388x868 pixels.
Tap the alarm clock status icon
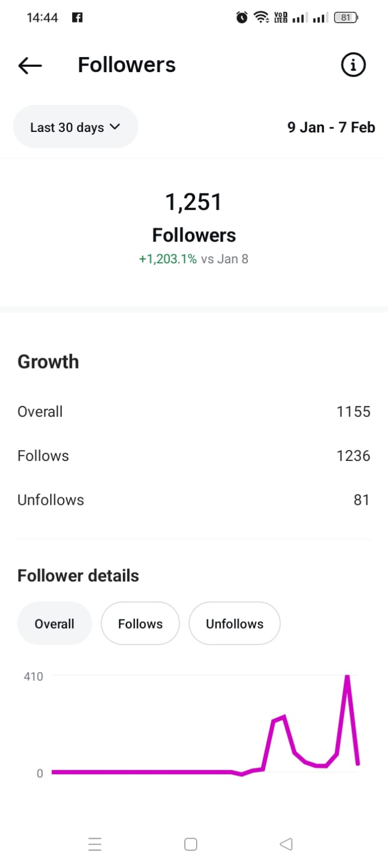pos(242,17)
